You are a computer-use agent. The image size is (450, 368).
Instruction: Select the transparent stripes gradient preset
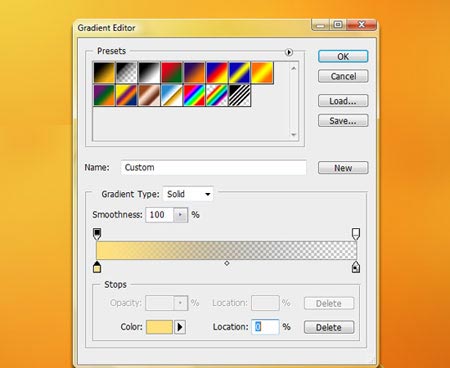[240, 95]
